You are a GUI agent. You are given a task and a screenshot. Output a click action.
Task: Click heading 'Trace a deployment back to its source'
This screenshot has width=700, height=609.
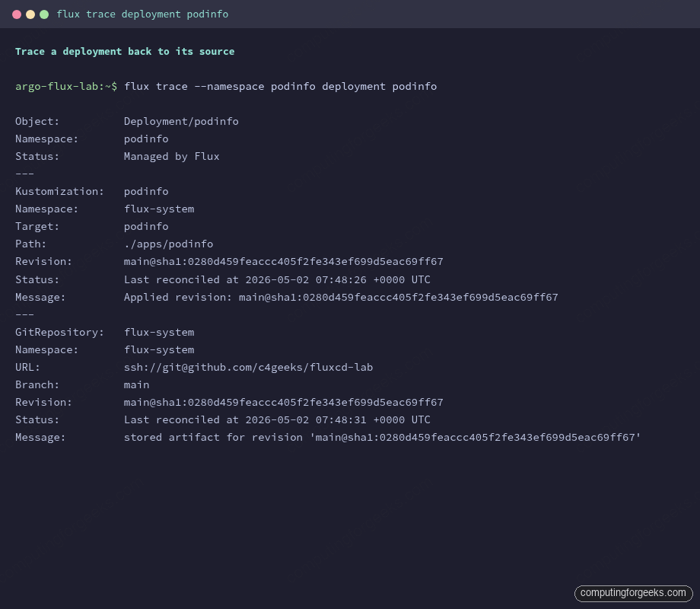point(125,51)
